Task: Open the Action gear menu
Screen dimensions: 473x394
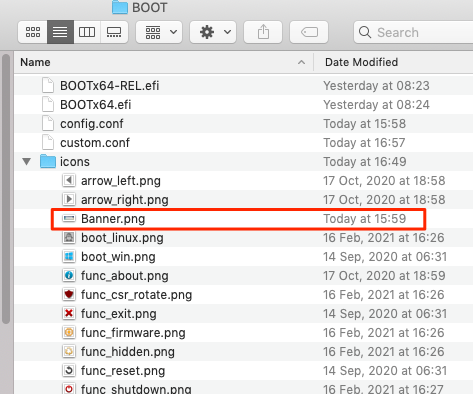Action: pos(213,32)
